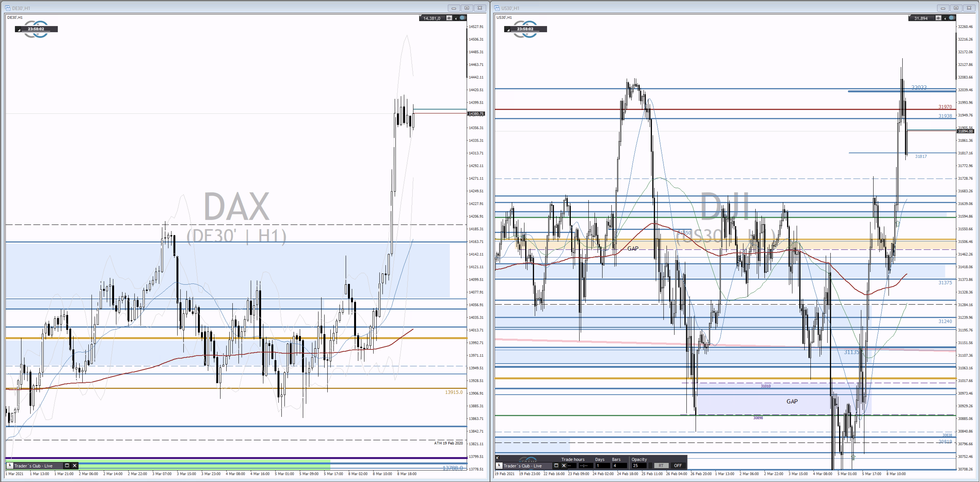Click the DE30 chart window title icon
Image resolution: width=980 pixels, height=482 pixels.
8,8
